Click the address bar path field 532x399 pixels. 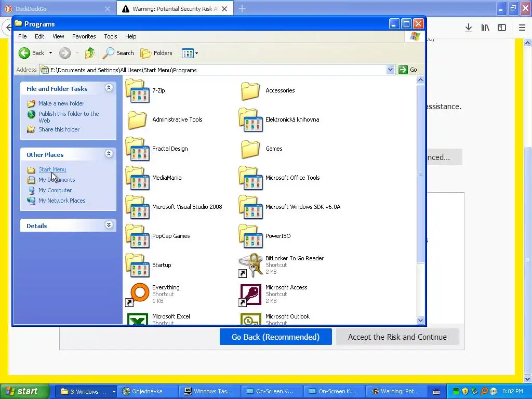click(217, 70)
